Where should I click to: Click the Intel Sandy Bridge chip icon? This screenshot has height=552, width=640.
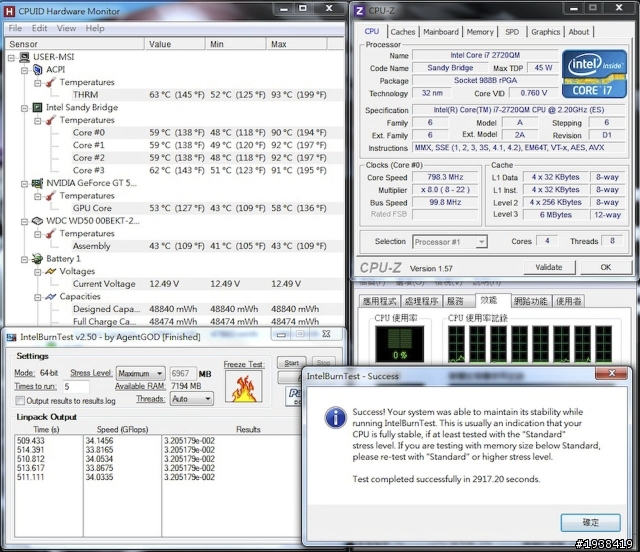37,107
